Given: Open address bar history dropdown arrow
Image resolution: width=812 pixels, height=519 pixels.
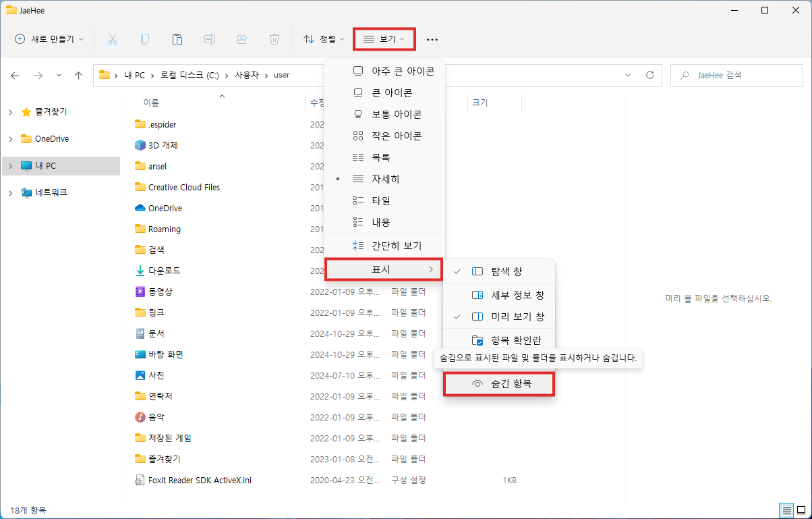Looking at the screenshot, I should (628, 75).
